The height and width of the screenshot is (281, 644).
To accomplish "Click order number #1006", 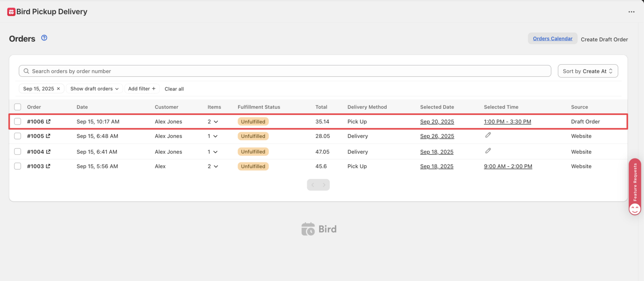I will (x=35, y=121).
